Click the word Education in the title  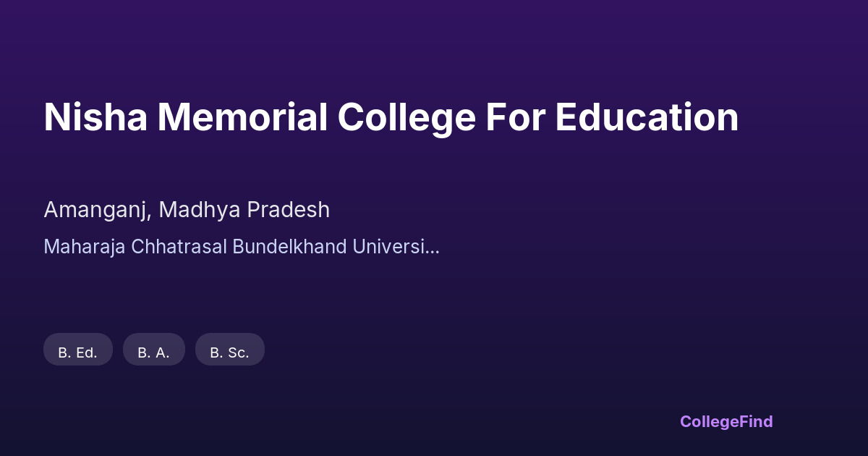[647, 117]
